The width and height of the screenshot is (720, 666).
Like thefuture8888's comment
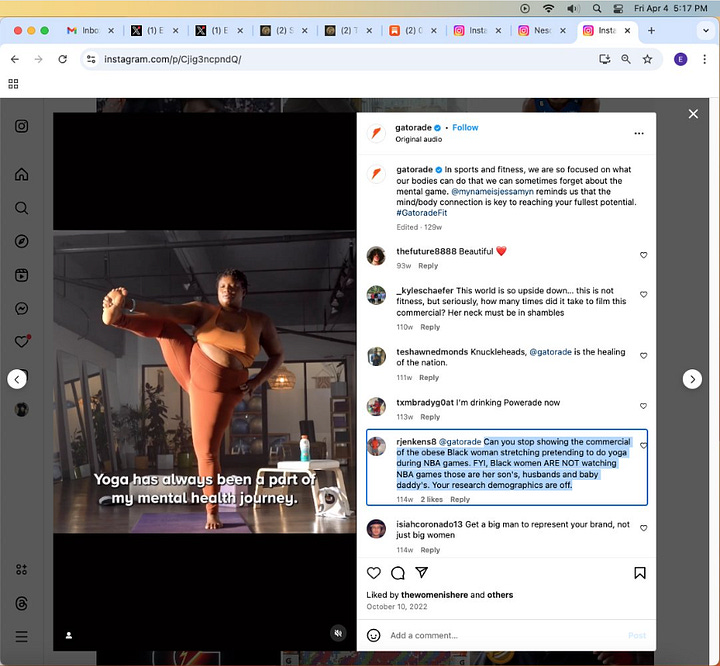[x=643, y=255]
